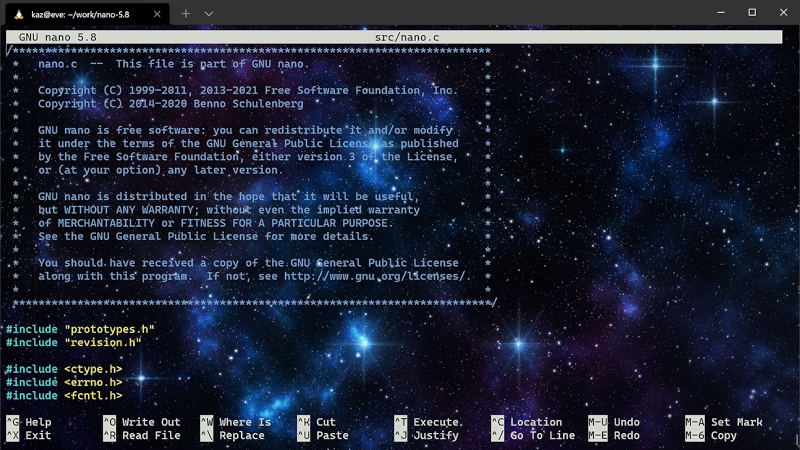
Task: Click the ^X Exit shortcut
Action: (x=29, y=435)
